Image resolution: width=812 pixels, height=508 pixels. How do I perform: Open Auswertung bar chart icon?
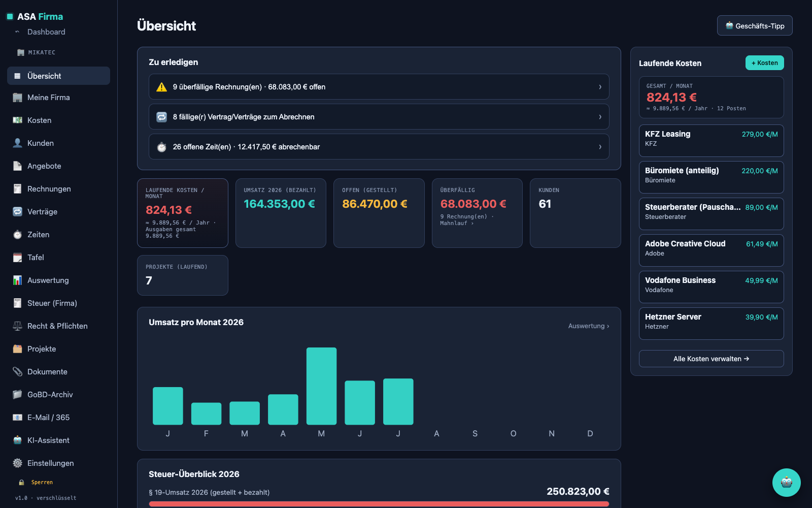(18, 280)
